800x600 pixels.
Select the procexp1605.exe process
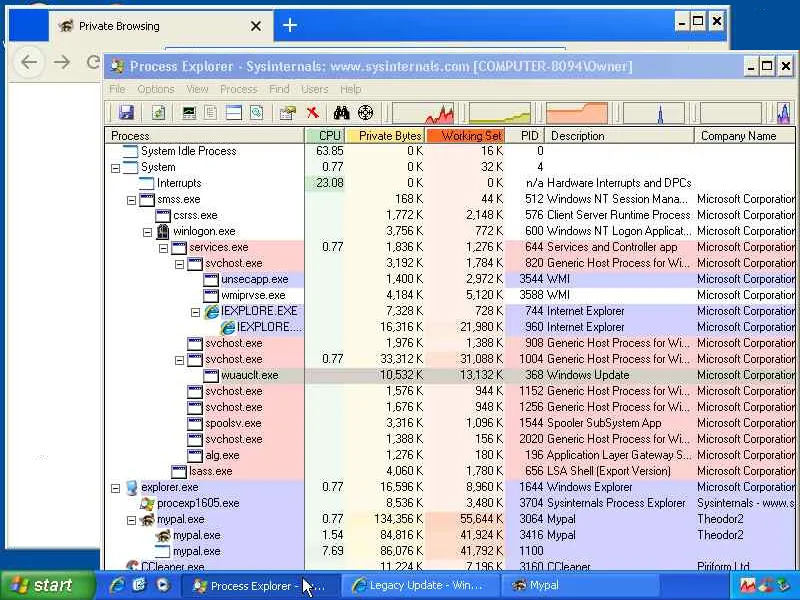pyautogui.click(x=449, y=503)
